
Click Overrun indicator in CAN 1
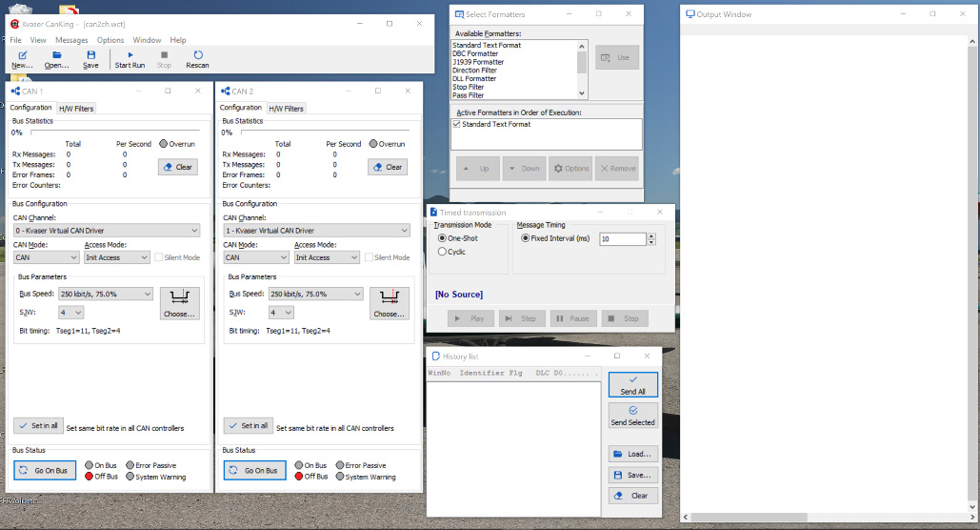point(164,144)
